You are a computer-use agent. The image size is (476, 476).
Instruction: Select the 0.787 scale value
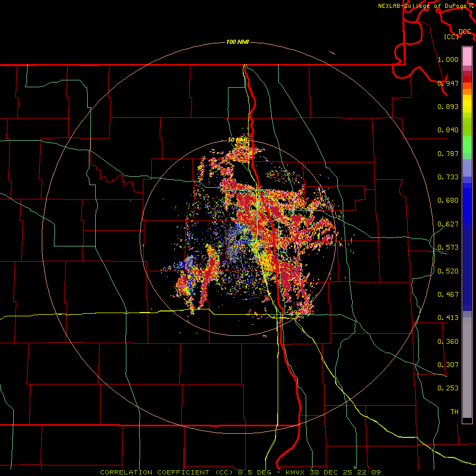448,153
